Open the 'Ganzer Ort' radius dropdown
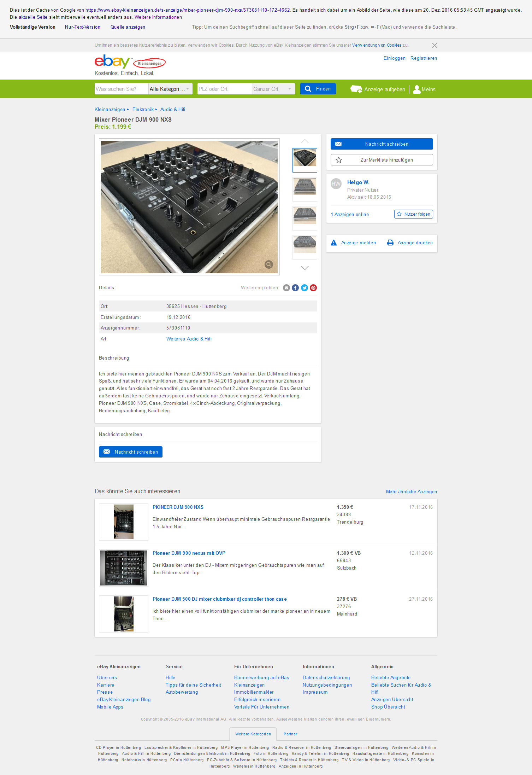532x775 pixels. coord(273,89)
